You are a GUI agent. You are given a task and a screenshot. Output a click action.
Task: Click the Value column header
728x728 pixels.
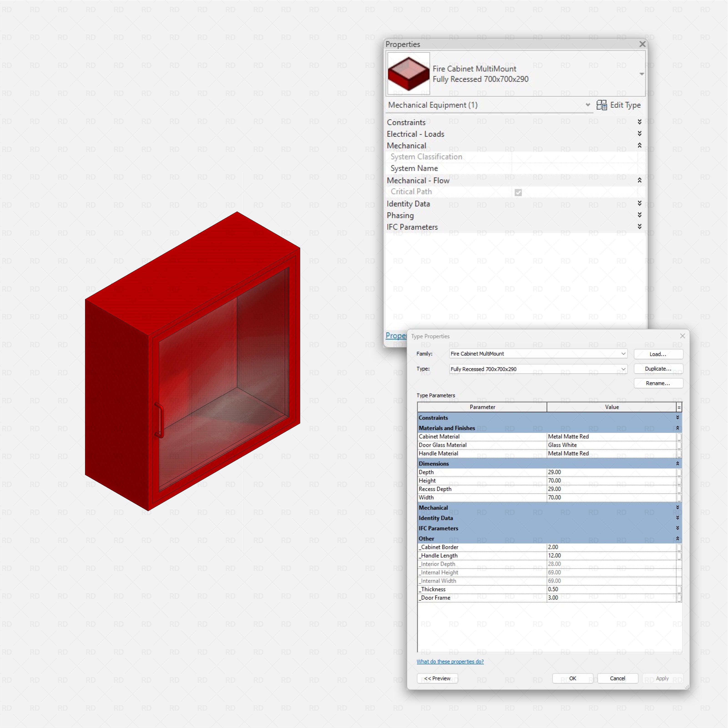(612, 407)
